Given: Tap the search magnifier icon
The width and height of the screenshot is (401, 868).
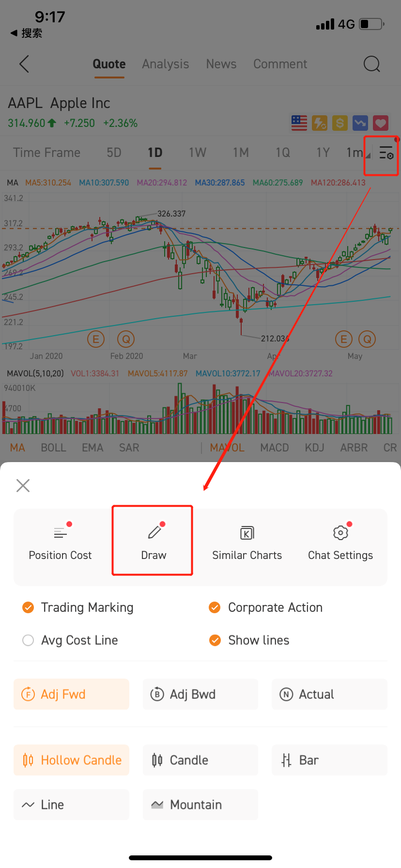Looking at the screenshot, I should (x=371, y=64).
